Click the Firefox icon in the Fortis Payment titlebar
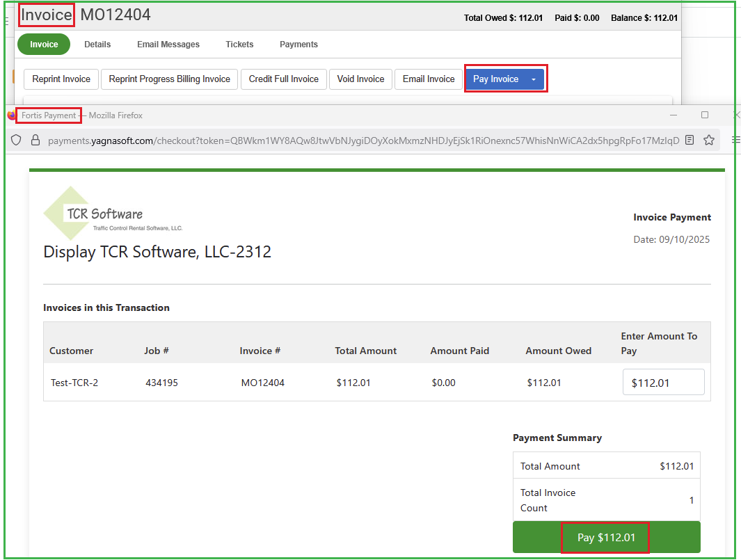The height and width of the screenshot is (560, 741). pyautogui.click(x=11, y=115)
